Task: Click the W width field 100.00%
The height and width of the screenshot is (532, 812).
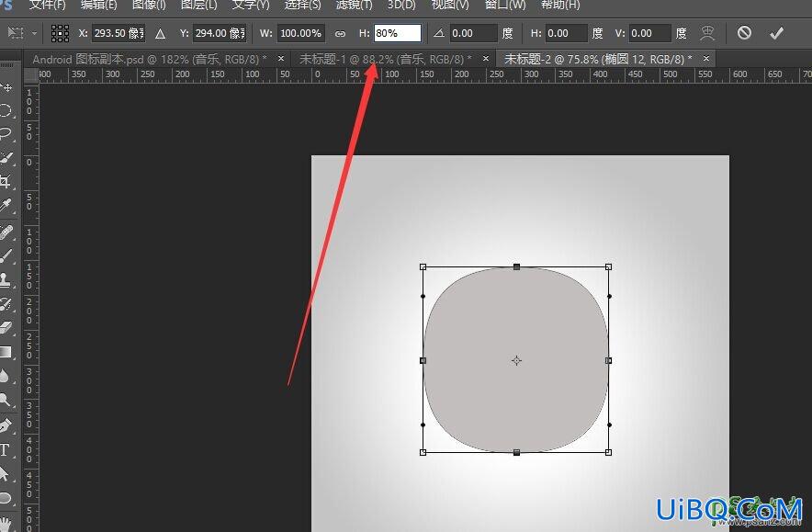Action: [301, 33]
